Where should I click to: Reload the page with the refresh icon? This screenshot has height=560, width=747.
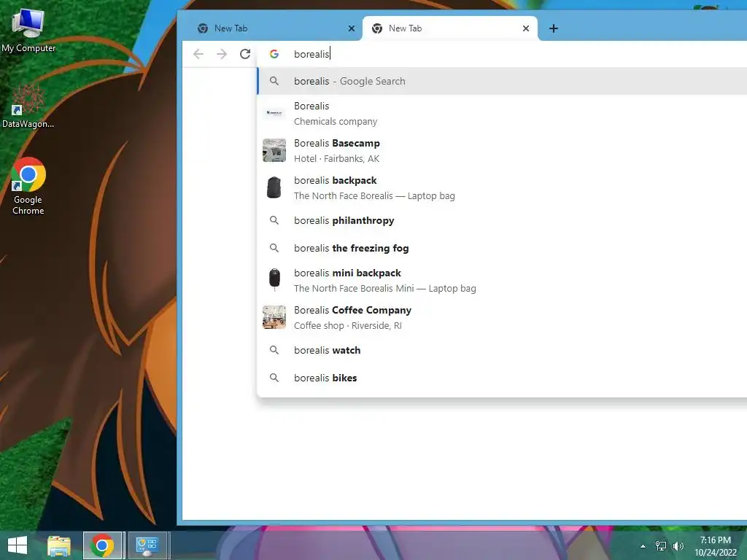[245, 54]
